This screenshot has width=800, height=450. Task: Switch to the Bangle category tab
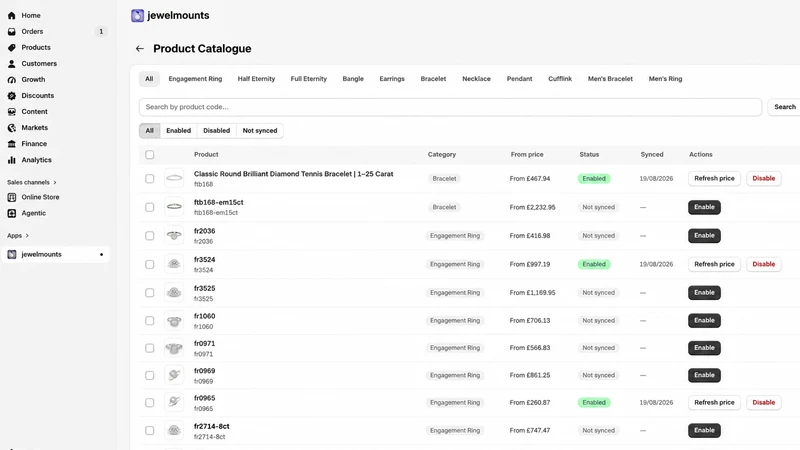353,79
